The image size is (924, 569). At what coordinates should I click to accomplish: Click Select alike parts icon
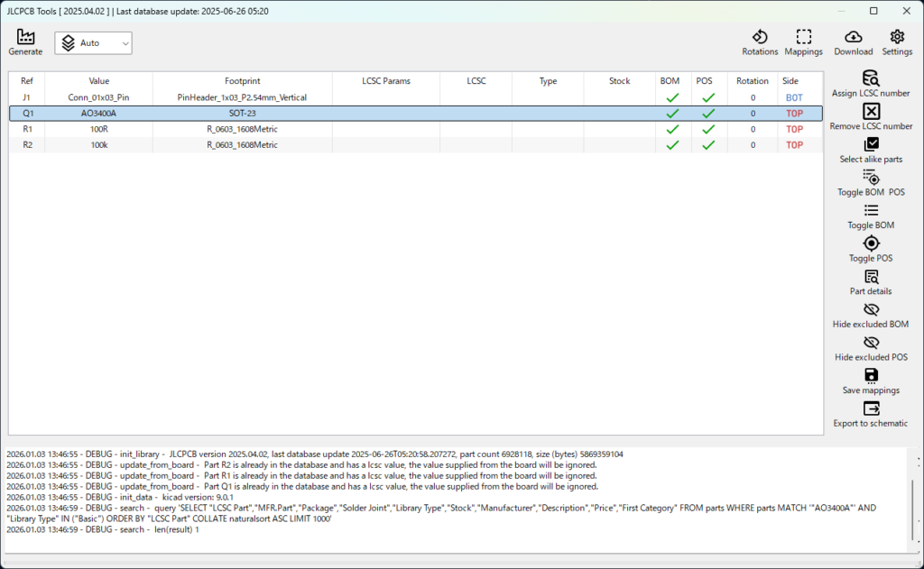tap(871, 145)
